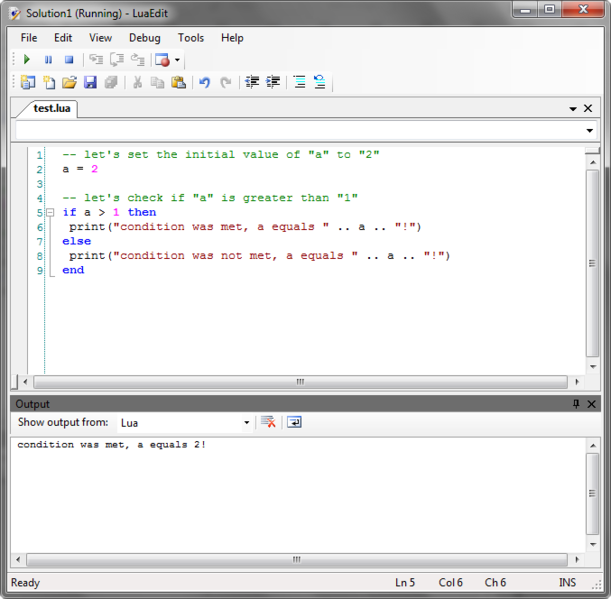Stop the running script
Screen dimensions: 611x599
(69, 60)
